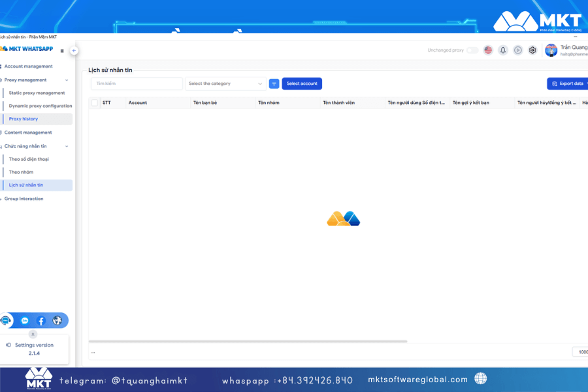The width and height of the screenshot is (588, 392).
Task: Click the customer support chat icon
Action: 6,320
